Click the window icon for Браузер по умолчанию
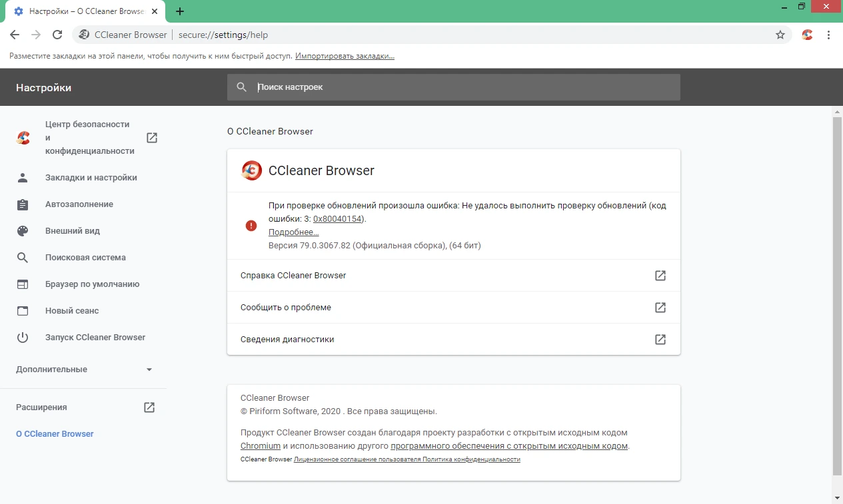Image resolution: width=843 pixels, height=504 pixels. coord(23,284)
